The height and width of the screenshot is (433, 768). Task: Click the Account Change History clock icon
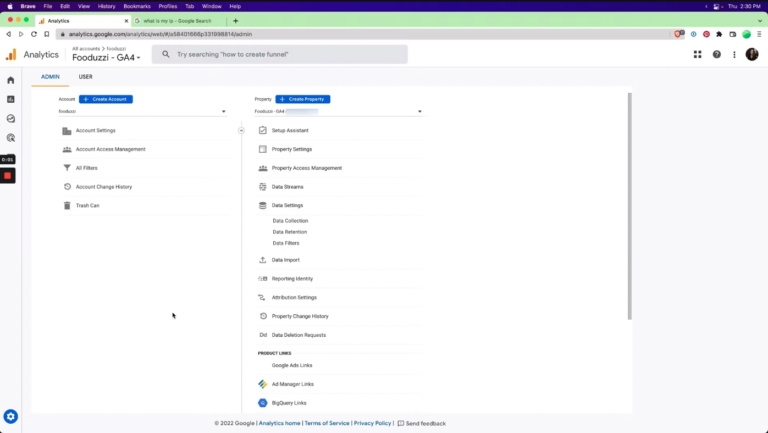tap(67, 187)
